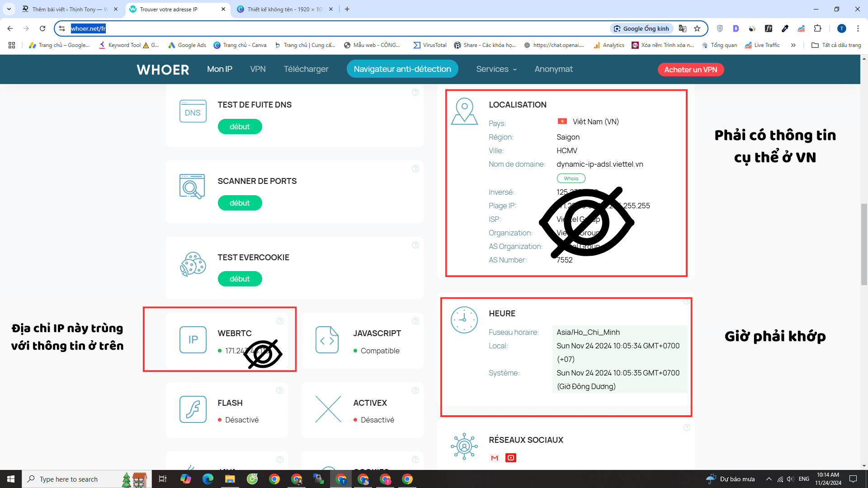This screenshot has height=488, width=868.
Task: Open the browser Extensions puzzle icon
Action: pyautogui.click(x=817, y=28)
